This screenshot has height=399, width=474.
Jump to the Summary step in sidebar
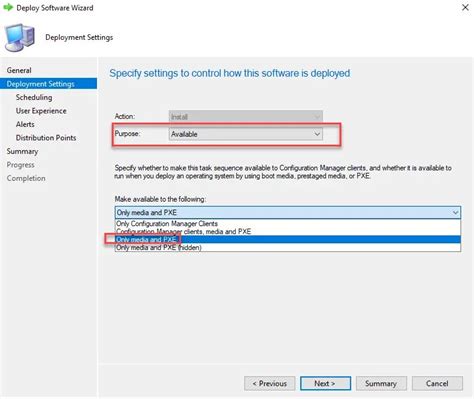[22, 151]
